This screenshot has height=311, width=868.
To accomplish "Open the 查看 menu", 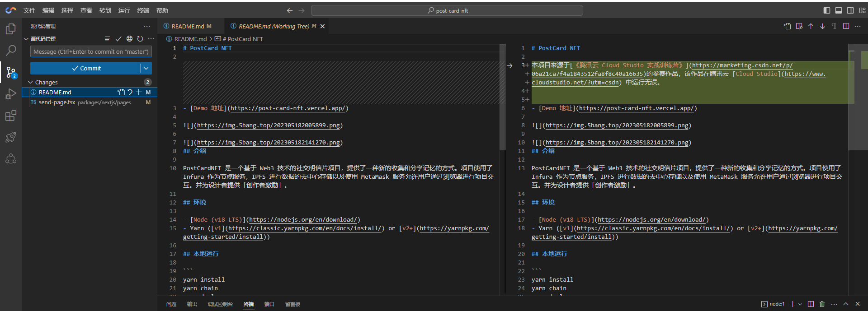I will coord(86,10).
